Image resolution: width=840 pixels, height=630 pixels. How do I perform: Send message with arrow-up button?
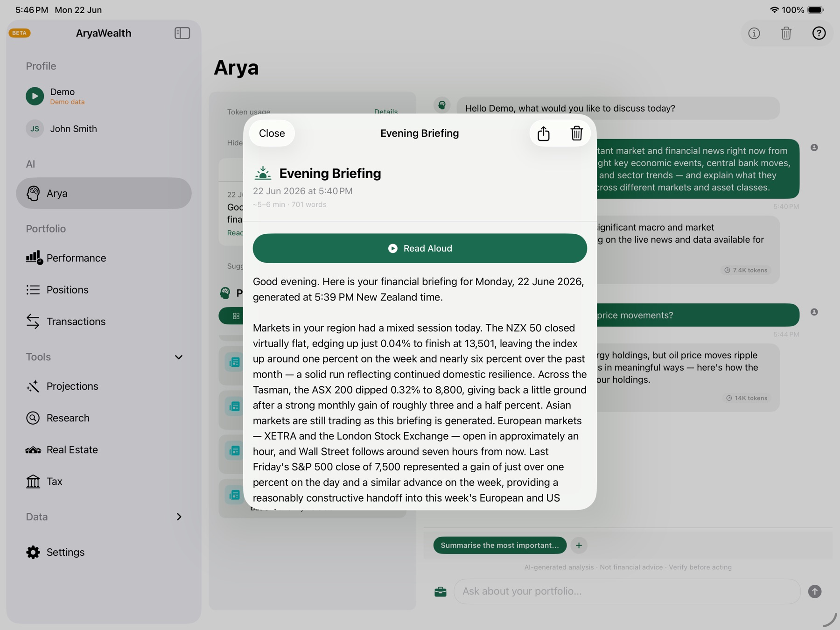pos(814,591)
